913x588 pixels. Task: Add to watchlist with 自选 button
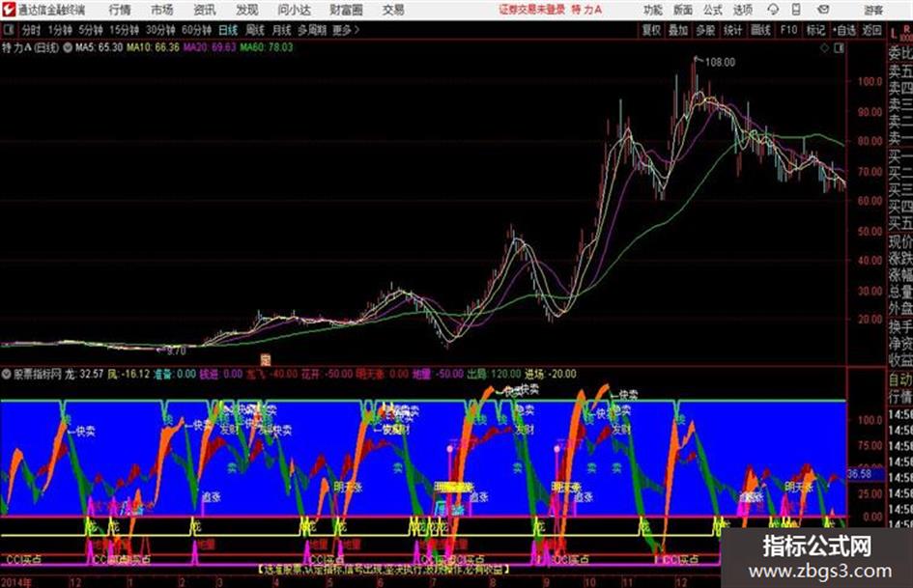point(843,30)
